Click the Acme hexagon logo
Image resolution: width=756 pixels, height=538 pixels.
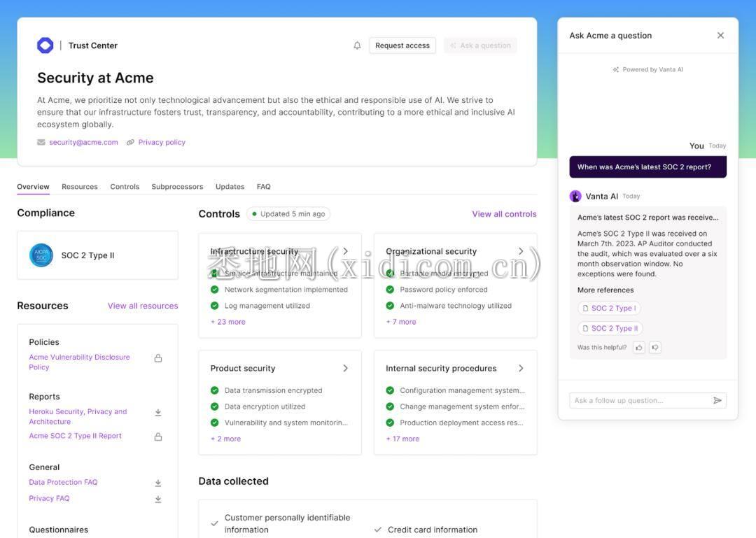click(45, 45)
